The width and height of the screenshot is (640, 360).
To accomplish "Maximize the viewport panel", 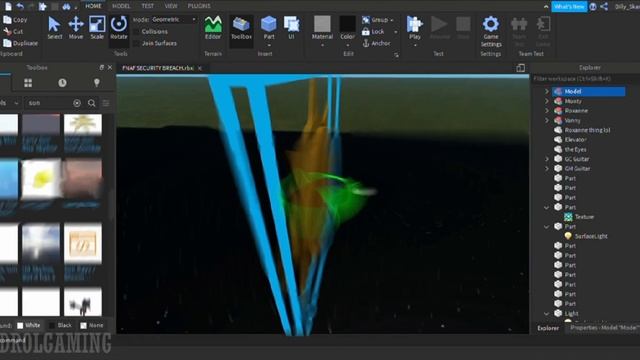I will coord(520,68).
